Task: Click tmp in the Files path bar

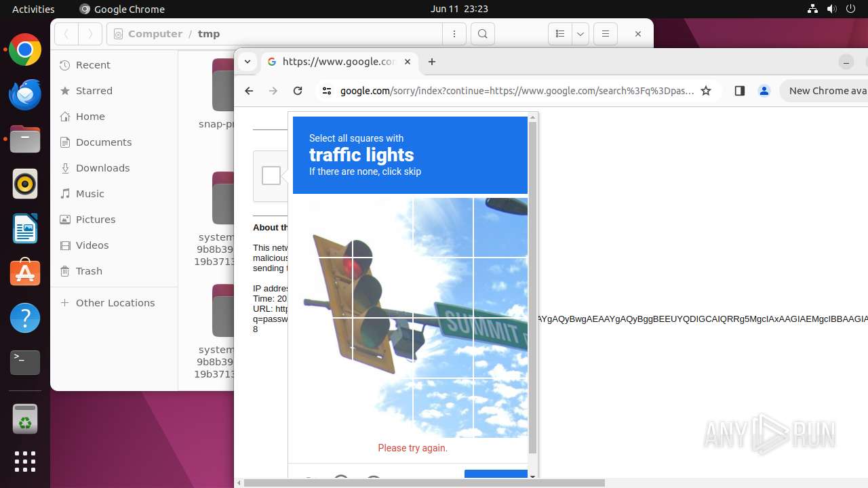Action: (x=209, y=34)
